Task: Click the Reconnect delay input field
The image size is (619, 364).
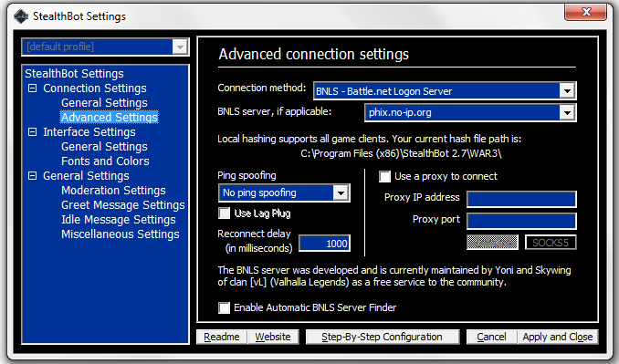Action: point(324,244)
